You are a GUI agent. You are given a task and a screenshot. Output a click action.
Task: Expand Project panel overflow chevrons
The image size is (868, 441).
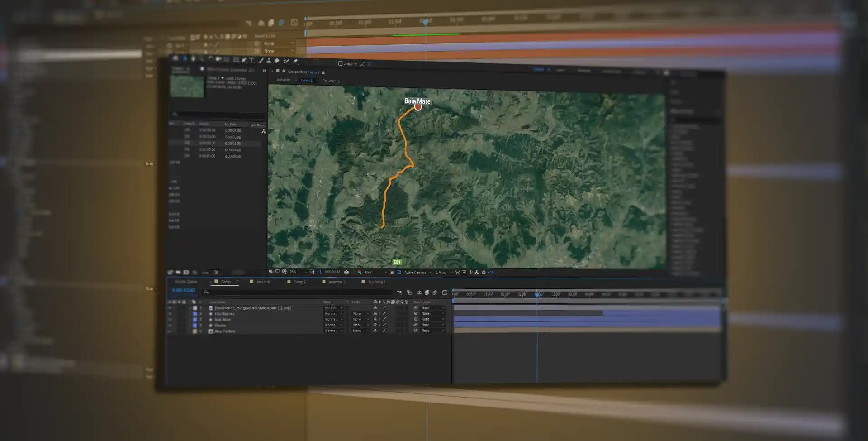tap(264, 71)
